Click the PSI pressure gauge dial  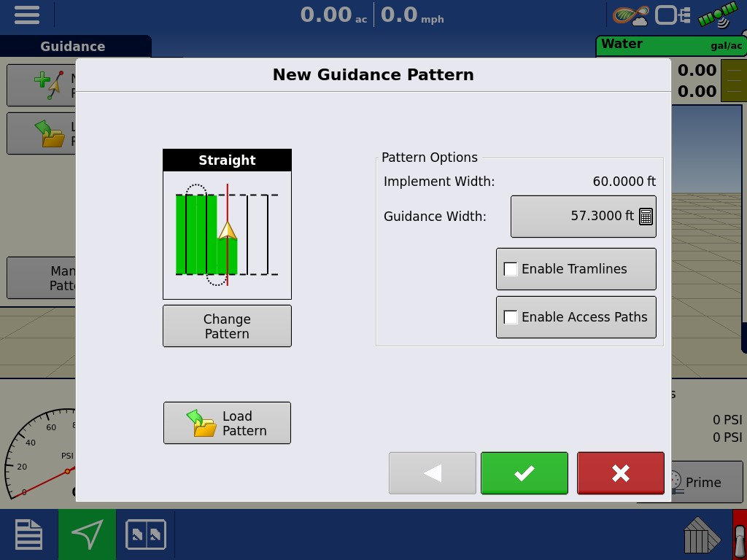pyautogui.click(x=40, y=455)
